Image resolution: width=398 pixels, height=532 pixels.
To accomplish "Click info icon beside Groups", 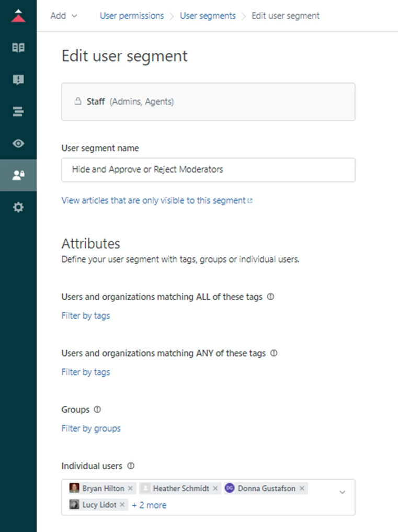I will pos(97,409).
